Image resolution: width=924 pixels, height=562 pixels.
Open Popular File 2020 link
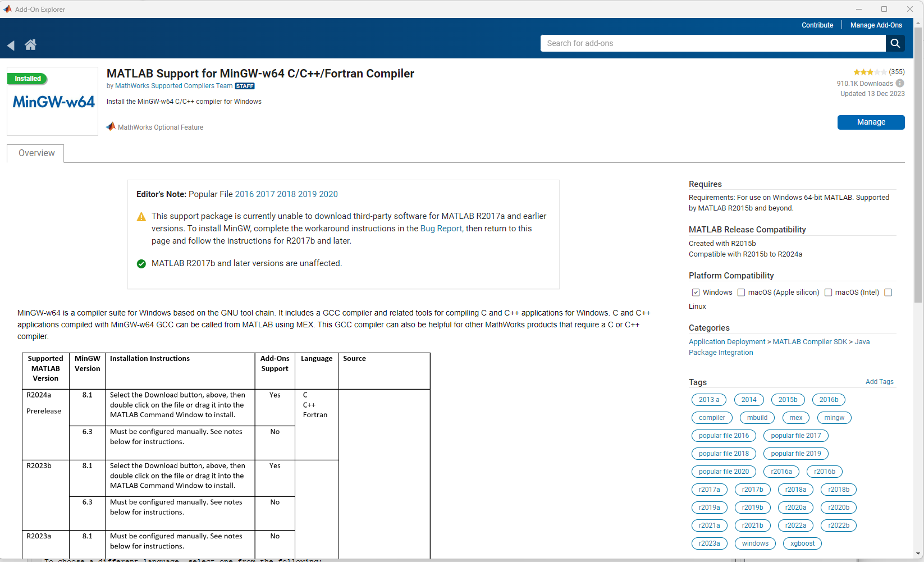tap(328, 194)
